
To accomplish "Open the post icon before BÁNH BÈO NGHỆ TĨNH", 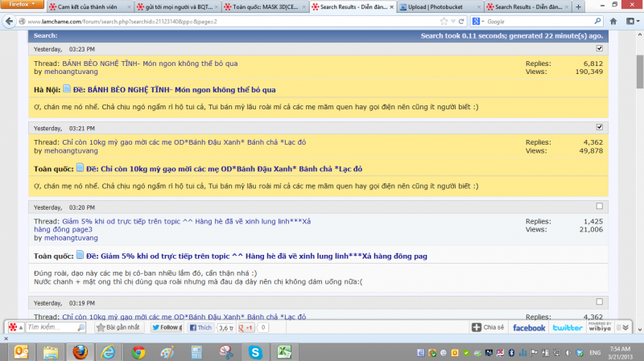I will click(68, 89).
